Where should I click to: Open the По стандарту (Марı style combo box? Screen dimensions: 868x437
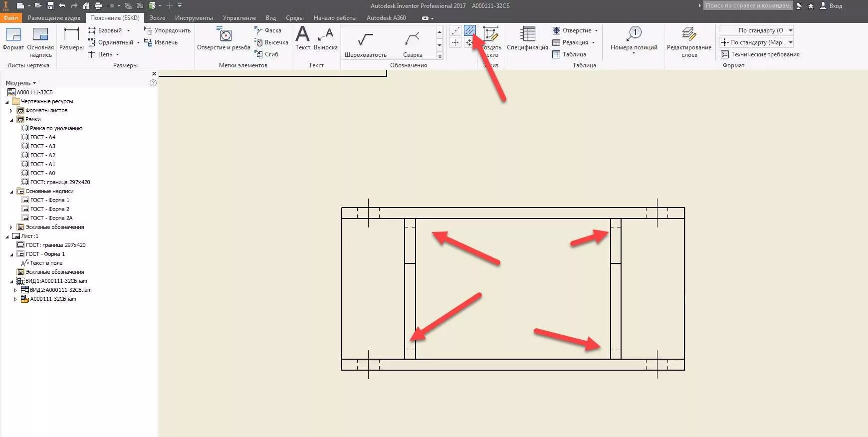pyautogui.click(x=756, y=42)
